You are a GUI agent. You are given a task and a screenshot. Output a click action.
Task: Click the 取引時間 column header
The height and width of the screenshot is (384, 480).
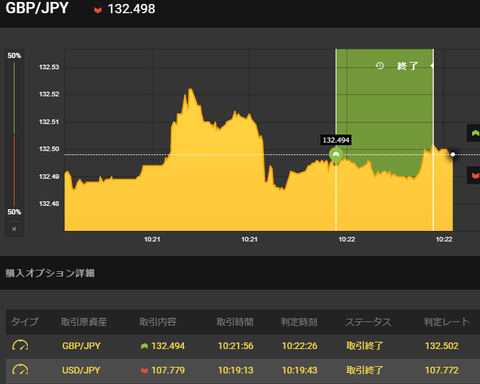click(x=235, y=322)
